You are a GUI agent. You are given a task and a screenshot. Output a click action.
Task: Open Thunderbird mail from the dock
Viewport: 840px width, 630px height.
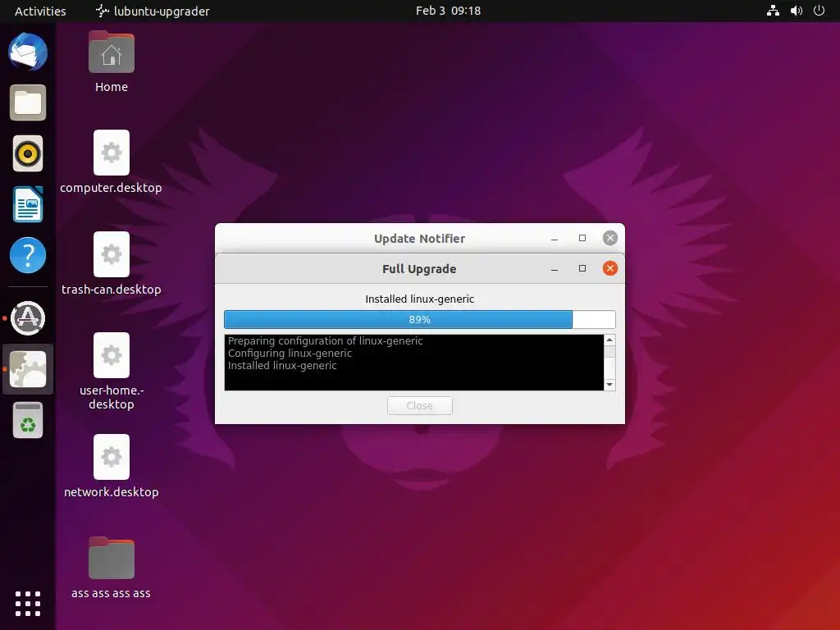[x=28, y=52]
